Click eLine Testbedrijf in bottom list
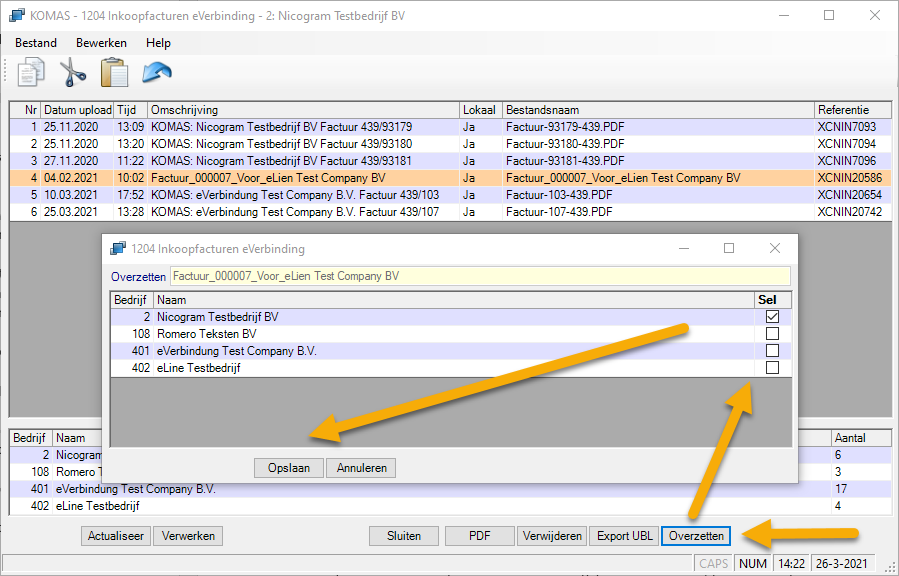The image size is (899, 576). (97, 506)
